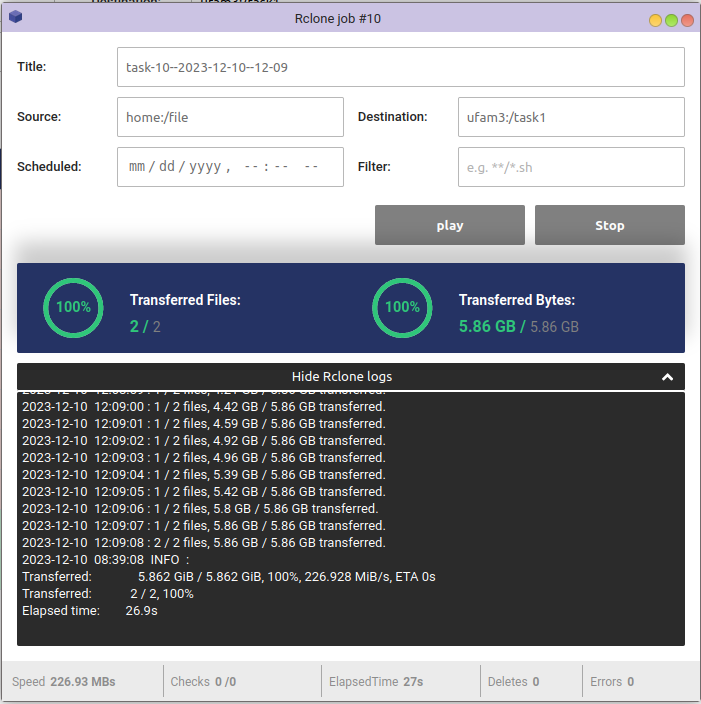Click the blue cube app icon in title bar
The height and width of the screenshot is (704, 701).
click(x=15, y=17)
